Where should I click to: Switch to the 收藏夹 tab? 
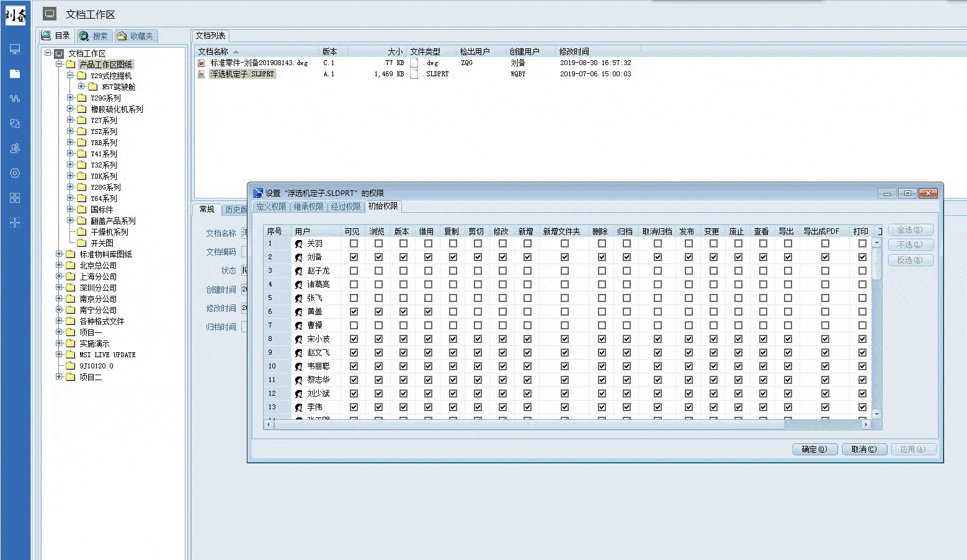coord(136,36)
